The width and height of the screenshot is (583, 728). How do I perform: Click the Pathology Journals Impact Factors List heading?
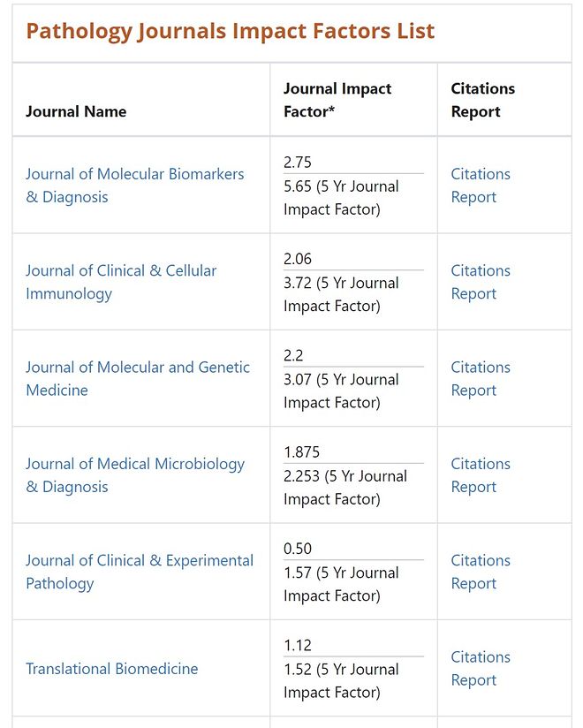coord(231,31)
